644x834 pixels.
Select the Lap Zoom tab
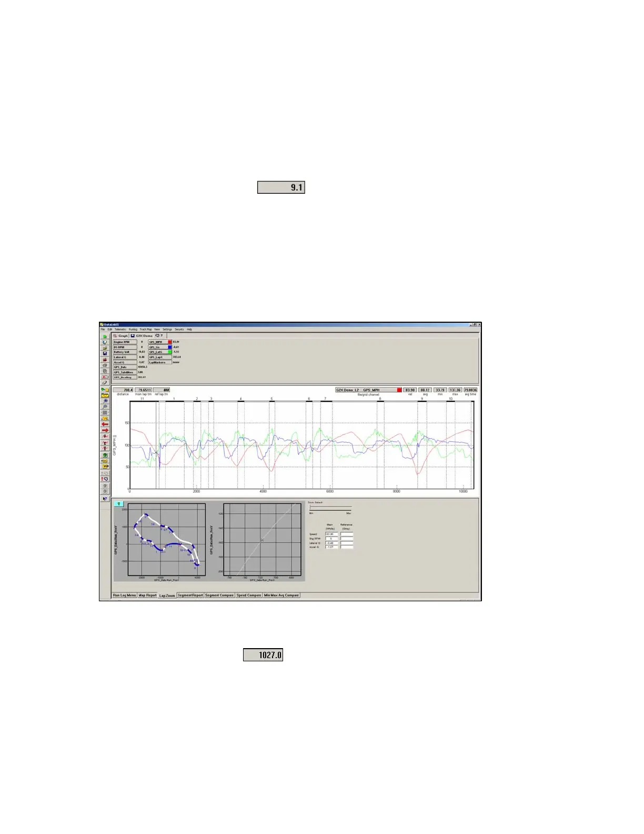[167, 595]
